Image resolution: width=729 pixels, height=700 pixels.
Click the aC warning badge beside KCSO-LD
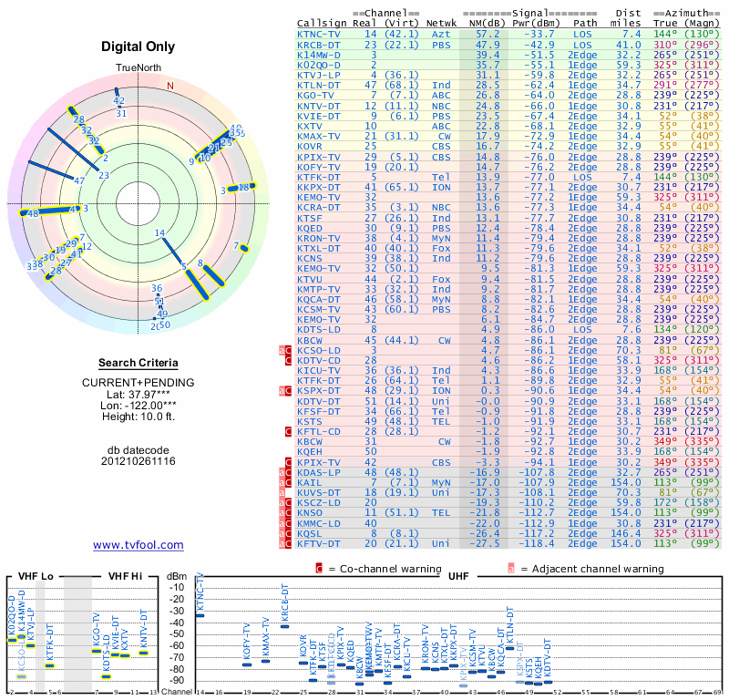coord(285,350)
